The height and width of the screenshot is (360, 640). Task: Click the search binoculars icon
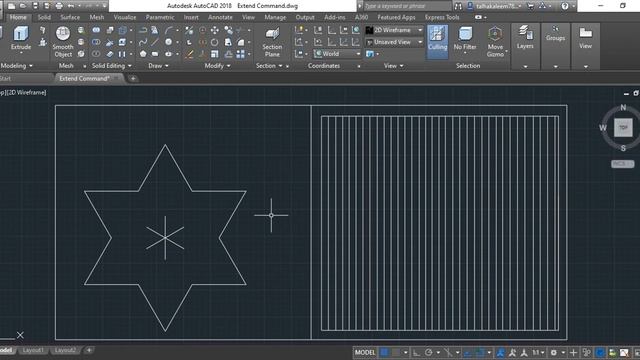[x=458, y=6]
